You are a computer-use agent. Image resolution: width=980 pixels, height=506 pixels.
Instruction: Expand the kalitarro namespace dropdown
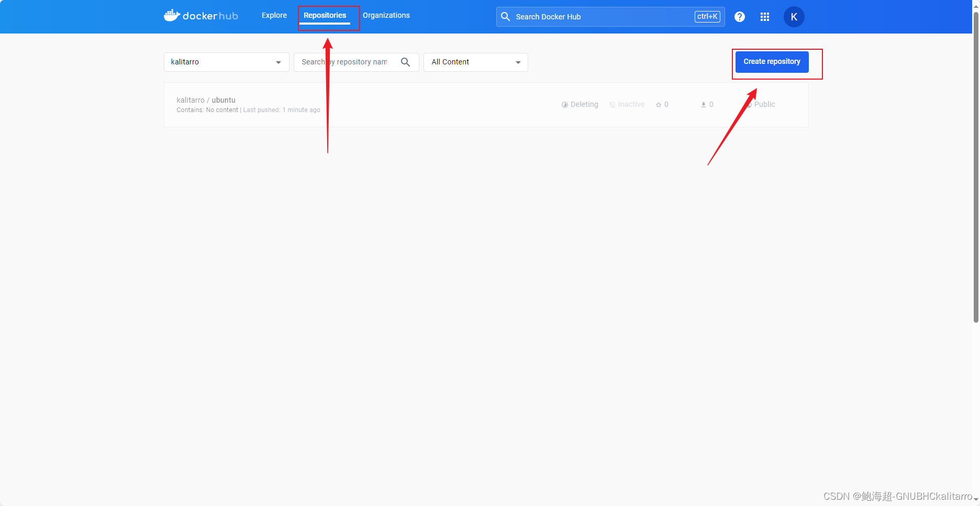226,62
